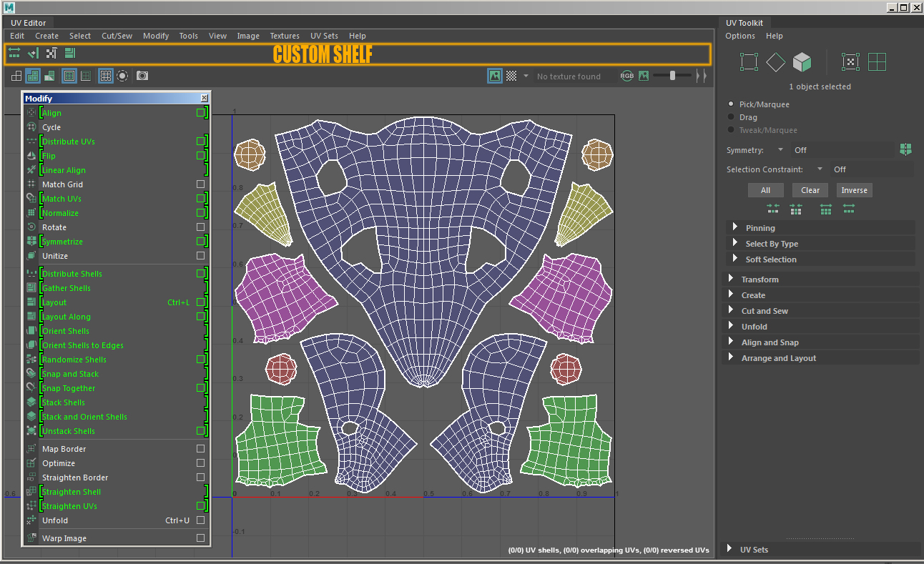Screen dimensions: 924x564
Task: Click the grid icon in the UV Toolkit header
Action: pyautogui.click(x=878, y=62)
